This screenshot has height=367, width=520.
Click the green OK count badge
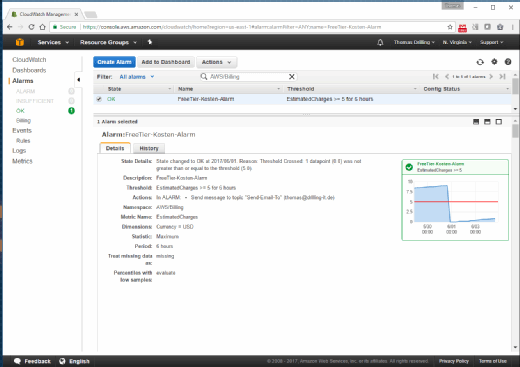71,111
